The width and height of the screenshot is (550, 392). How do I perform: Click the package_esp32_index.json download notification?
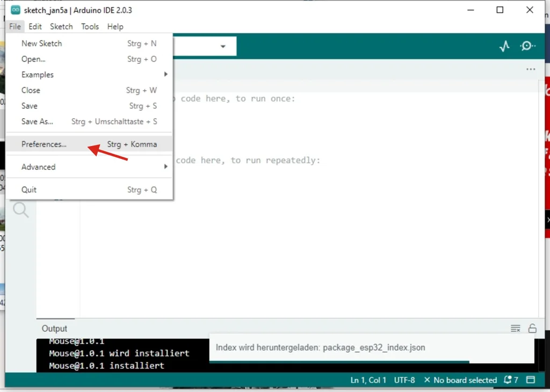click(320, 347)
